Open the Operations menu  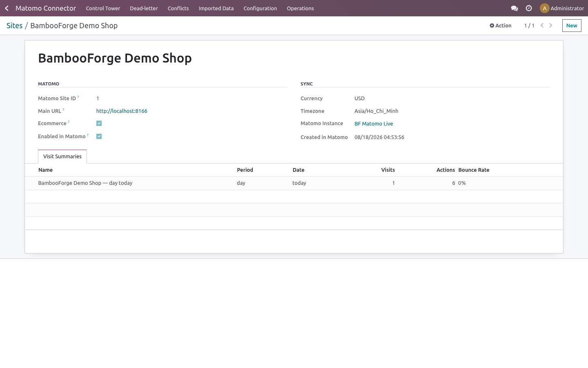(300, 8)
